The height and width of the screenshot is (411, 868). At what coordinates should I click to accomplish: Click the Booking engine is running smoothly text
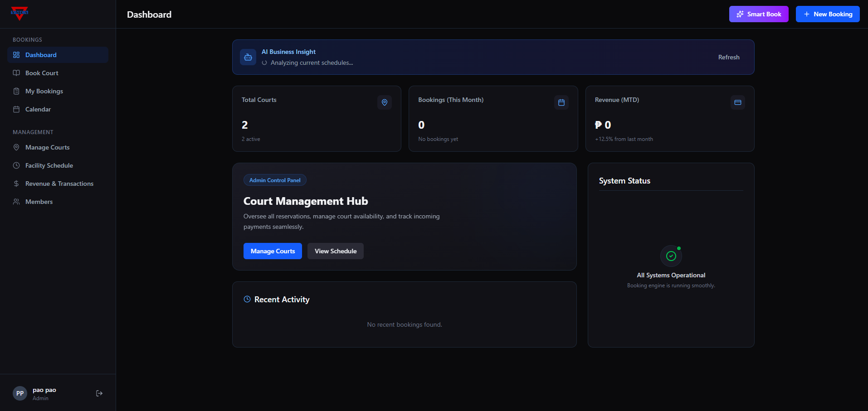pyautogui.click(x=671, y=285)
